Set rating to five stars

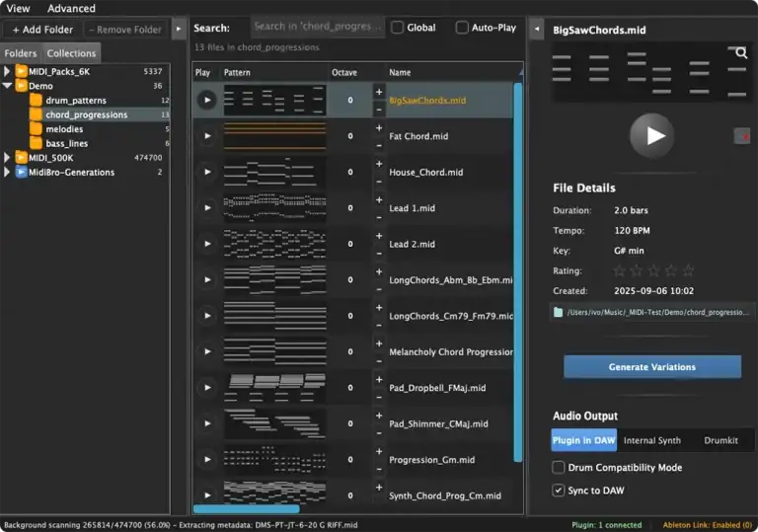(x=689, y=270)
